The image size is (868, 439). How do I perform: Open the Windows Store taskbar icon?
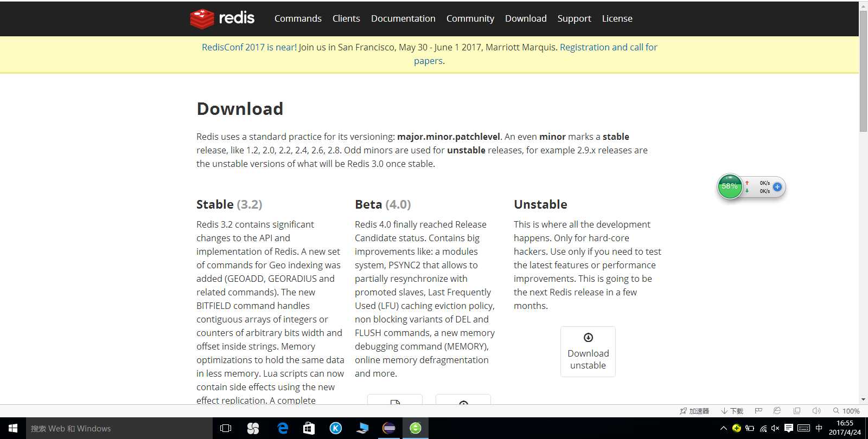tap(309, 428)
